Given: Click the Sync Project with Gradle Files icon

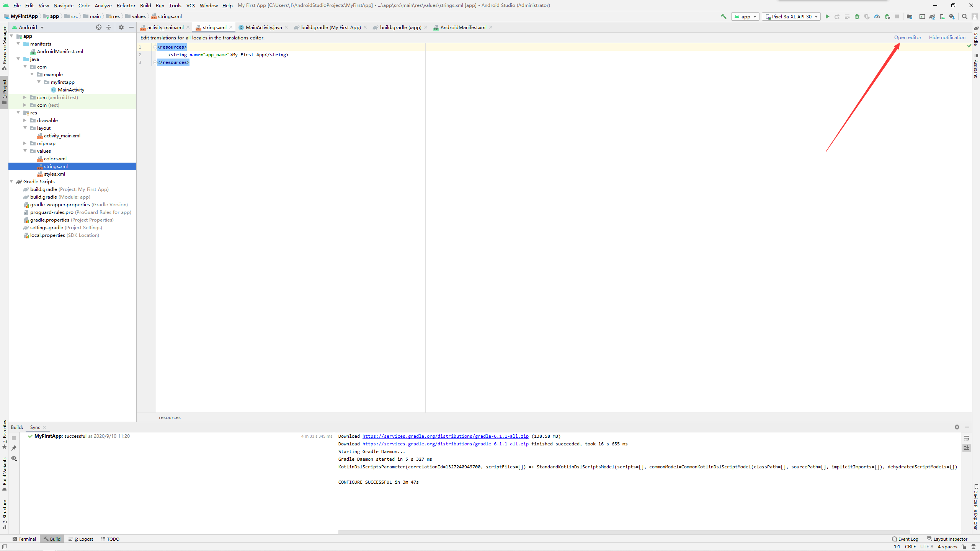Looking at the screenshot, I should [932, 16].
